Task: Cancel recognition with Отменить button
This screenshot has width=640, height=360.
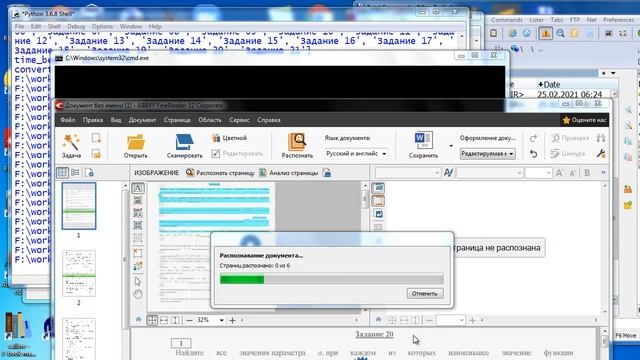Action: [x=425, y=293]
